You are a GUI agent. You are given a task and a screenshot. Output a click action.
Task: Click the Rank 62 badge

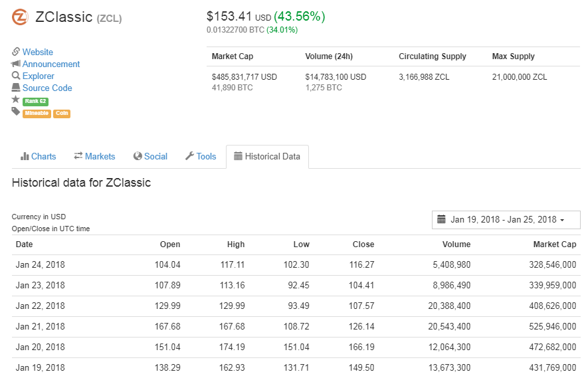pyautogui.click(x=36, y=101)
